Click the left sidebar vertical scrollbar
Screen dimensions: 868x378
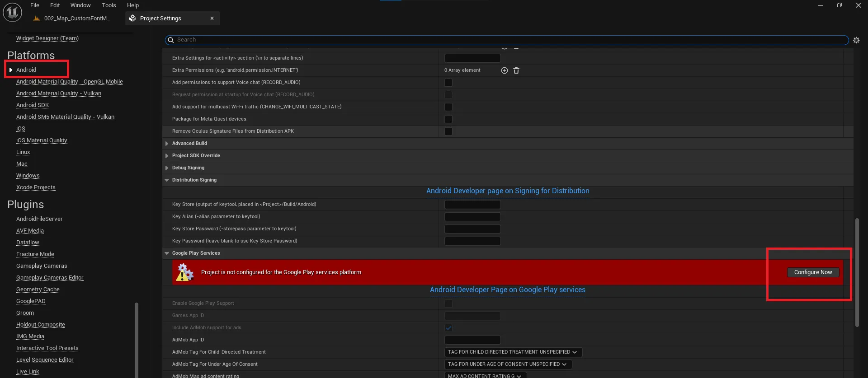137,340
